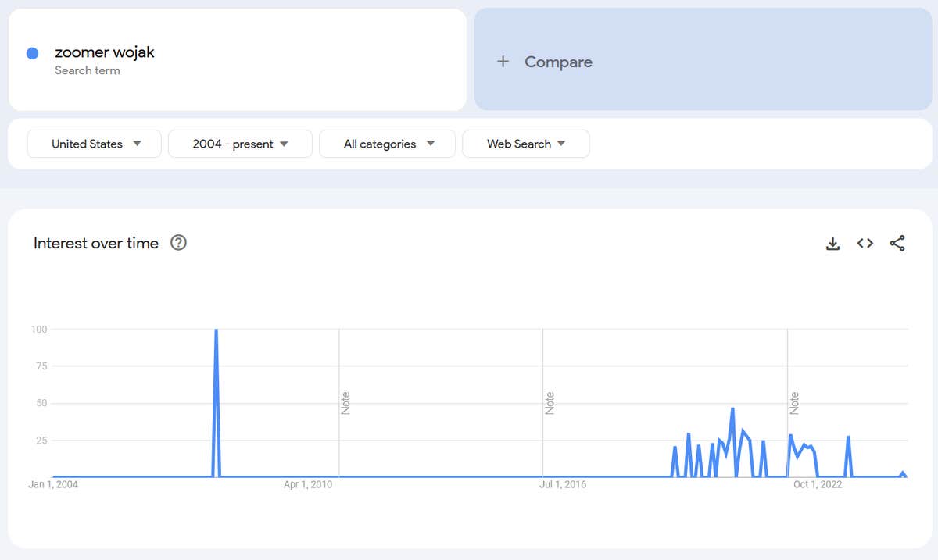The width and height of the screenshot is (938, 560).
Task: Click the Compare text label
Action: coord(558,62)
